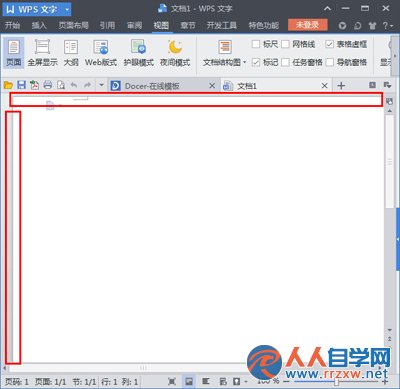Collapse the ribbon with the up chevron
This screenshot has width=400, height=389.
[327, 9]
